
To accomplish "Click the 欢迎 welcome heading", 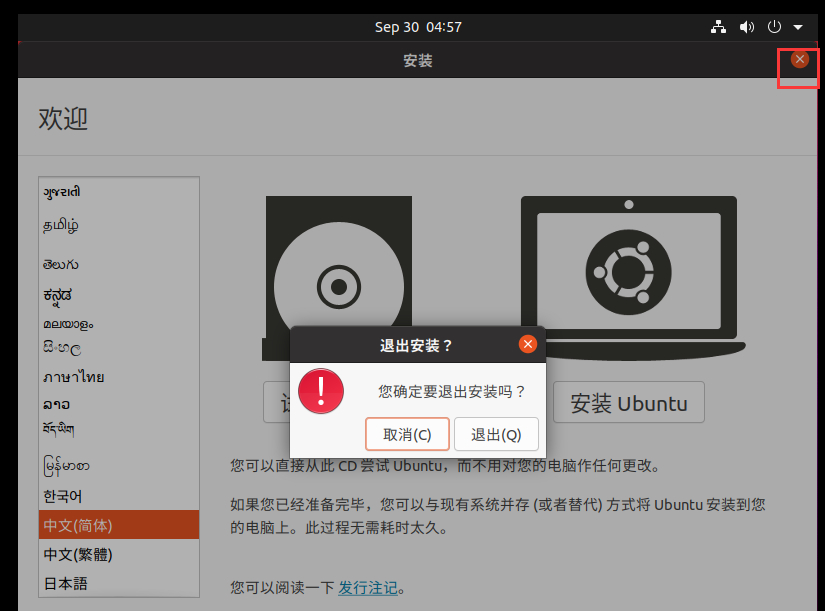I will [63, 118].
